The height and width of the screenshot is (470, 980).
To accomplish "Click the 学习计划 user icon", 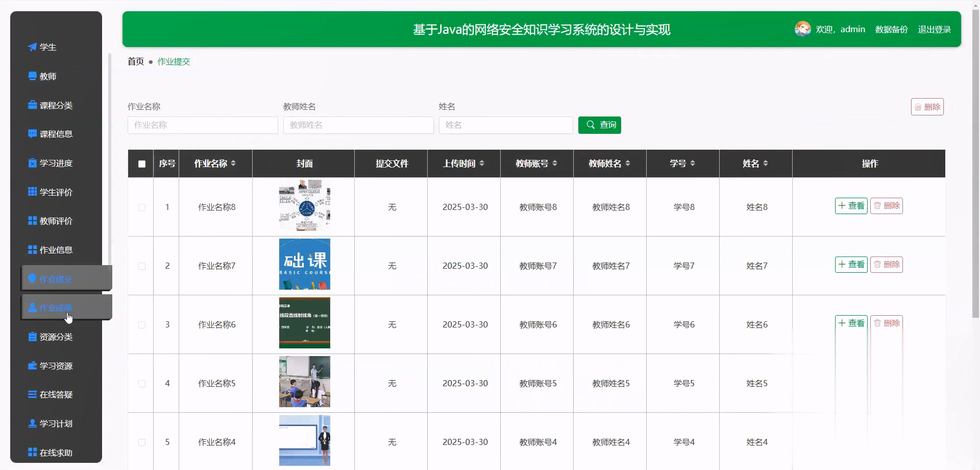I will (32, 424).
